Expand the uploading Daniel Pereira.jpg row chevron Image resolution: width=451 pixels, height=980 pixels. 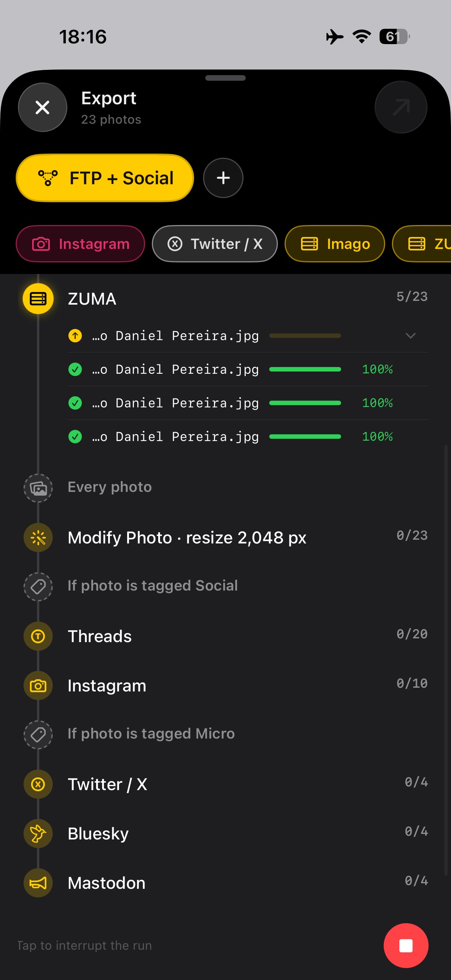[x=410, y=336]
